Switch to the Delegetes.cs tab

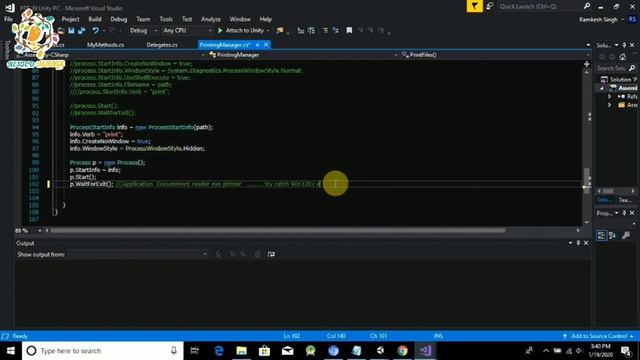point(162,45)
